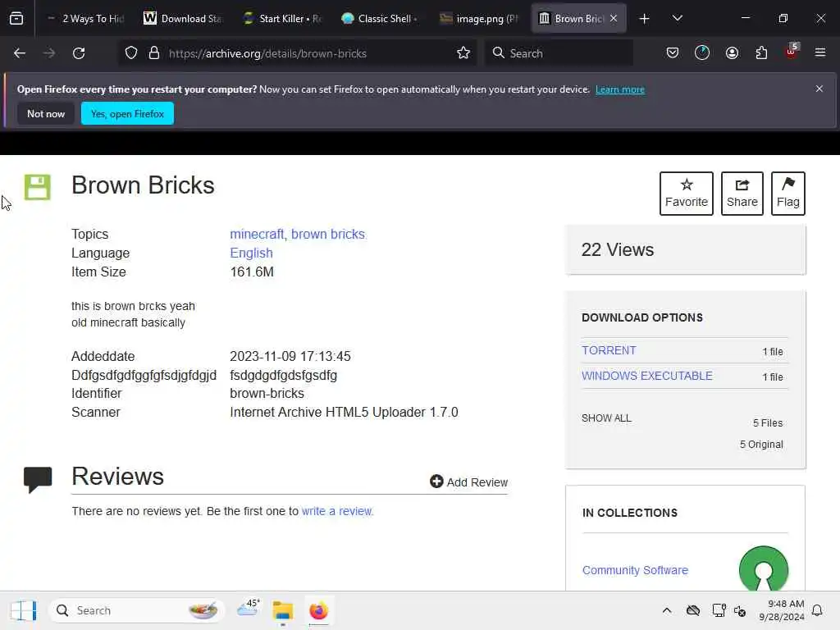Dismiss the Open Firefox notification bar
Image resolution: width=840 pixels, height=630 pixels.
(819, 89)
